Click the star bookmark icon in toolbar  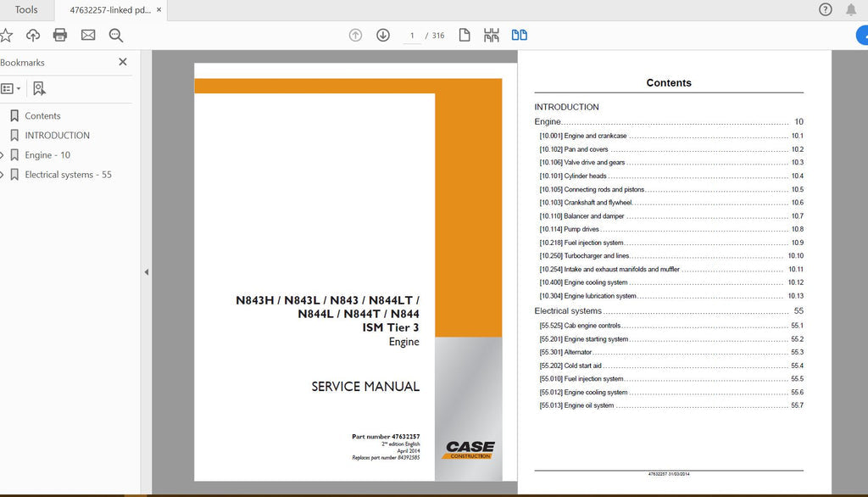[x=6, y=36]
